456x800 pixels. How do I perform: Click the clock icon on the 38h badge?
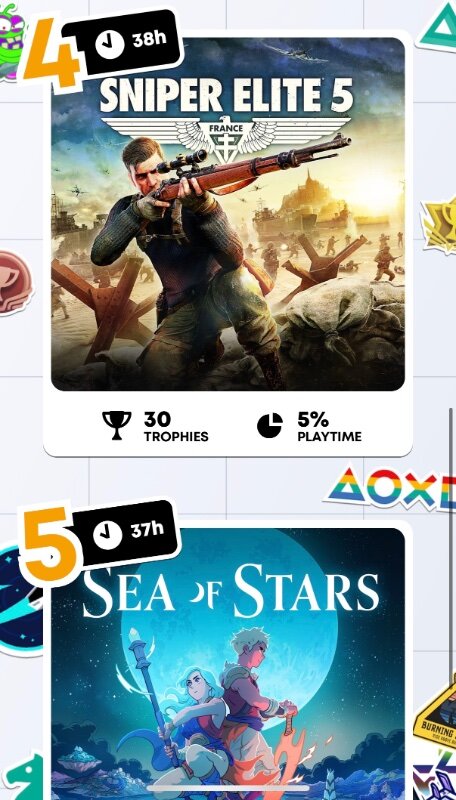[x=110, y=45]
